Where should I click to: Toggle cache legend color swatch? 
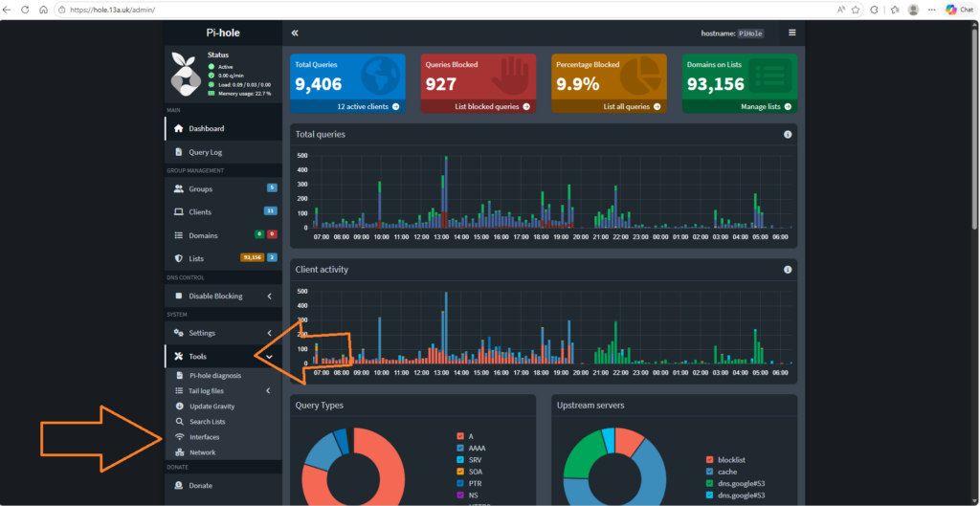coord(709,472)
